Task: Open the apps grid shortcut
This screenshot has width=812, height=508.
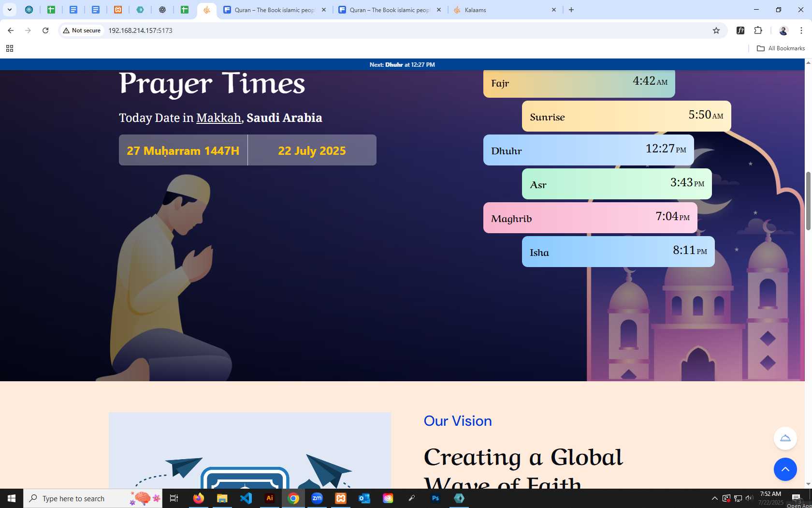Action: pos(10,48)
